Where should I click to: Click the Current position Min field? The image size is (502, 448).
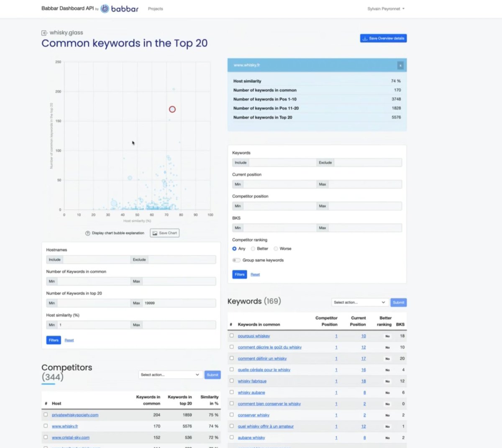tap(280, 184)
